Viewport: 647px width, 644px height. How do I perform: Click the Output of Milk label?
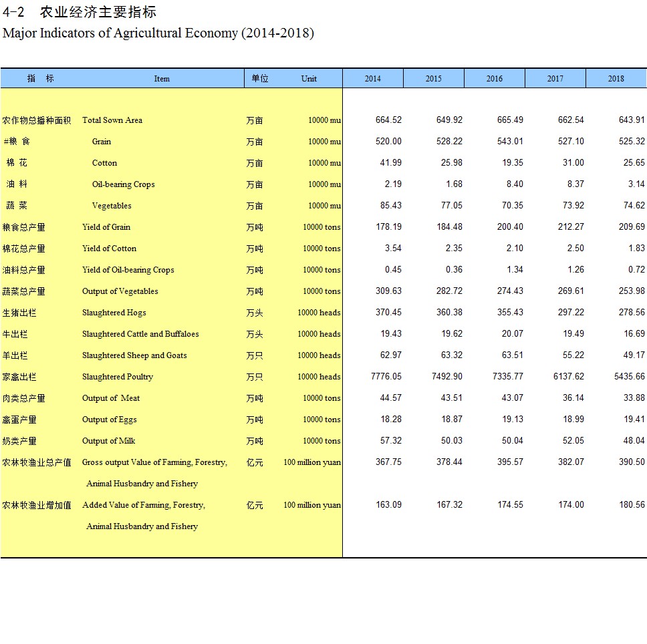pos(108,441)
